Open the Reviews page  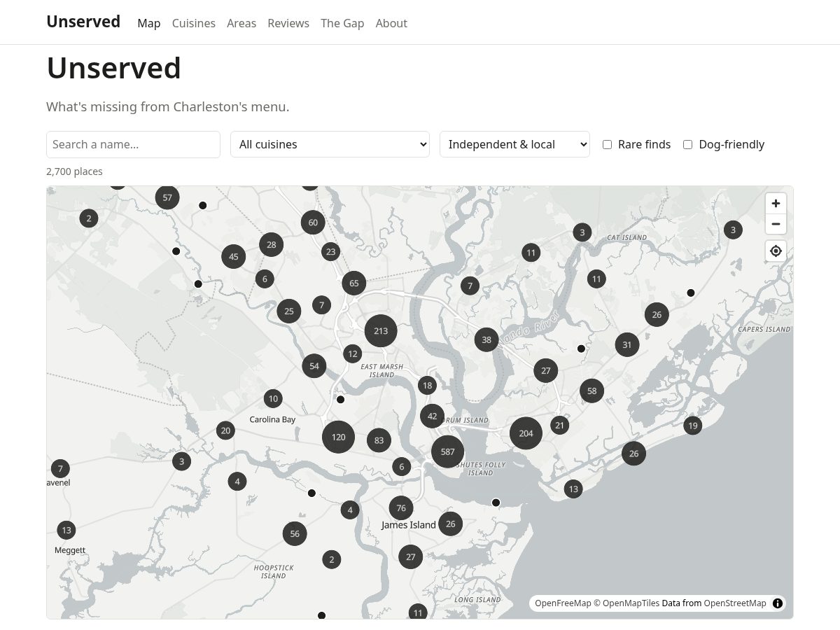pyautogui.click(x=288, y=23)
